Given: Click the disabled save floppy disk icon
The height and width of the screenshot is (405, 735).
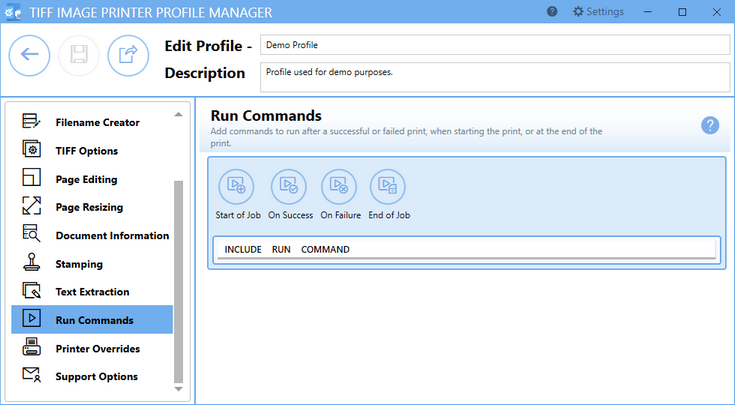Looking at the screenshot, I should (79, 55).
